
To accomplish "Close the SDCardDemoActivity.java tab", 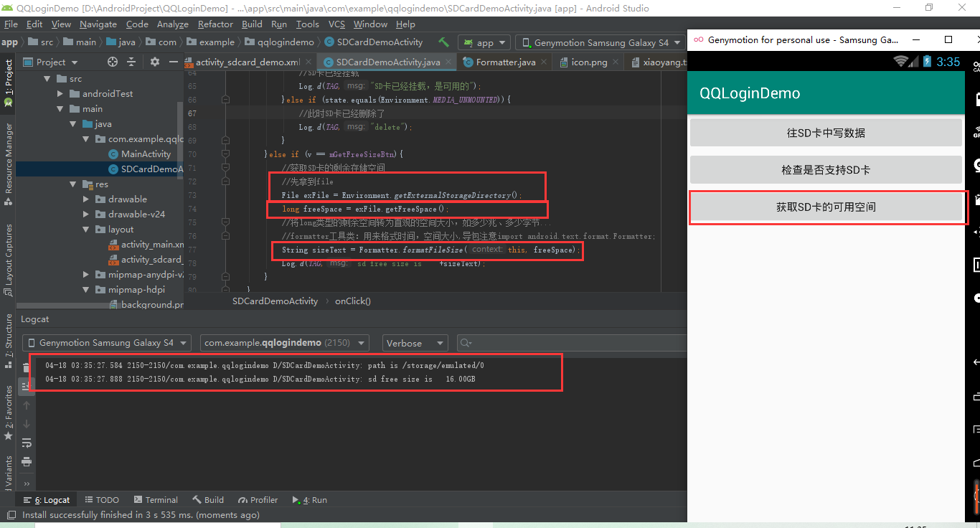I will click(x=449, y=62).
